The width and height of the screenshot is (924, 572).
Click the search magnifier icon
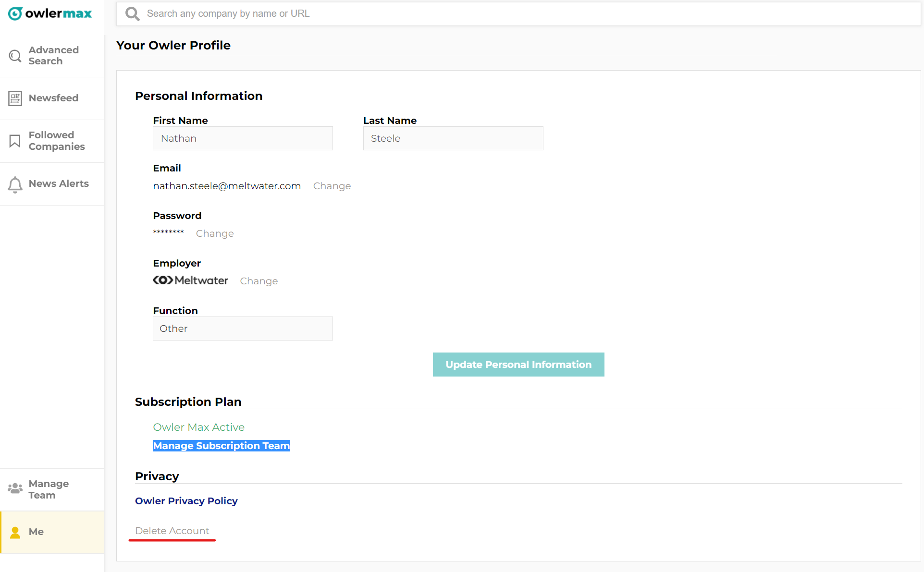pyautogui.click(x=132, y=14)
